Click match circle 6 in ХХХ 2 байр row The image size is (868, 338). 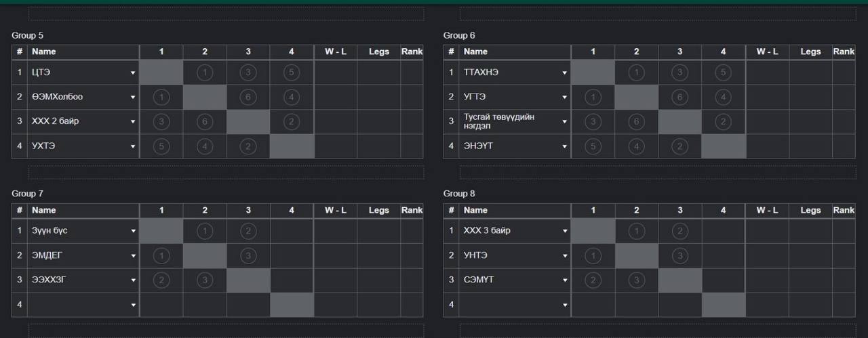point(205,122)
